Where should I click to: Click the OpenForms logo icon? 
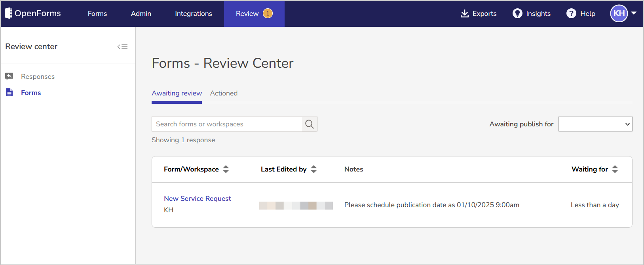pos(9,13)
